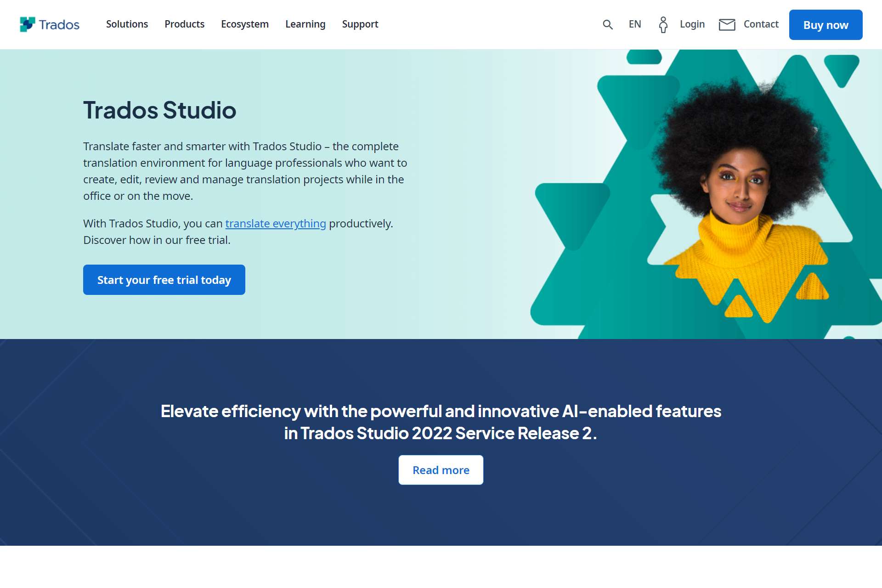Click the Buy now button

click(826, 25)
